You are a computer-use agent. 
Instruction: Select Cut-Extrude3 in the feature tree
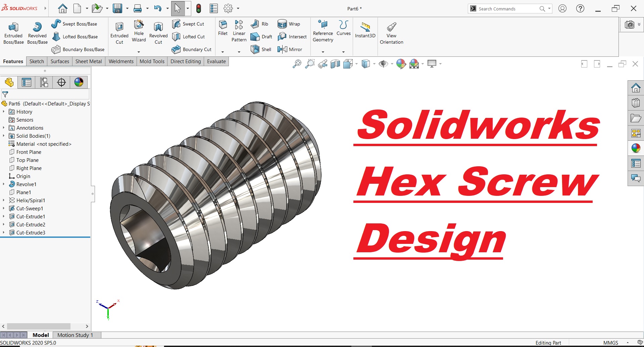tap(31, 232)
